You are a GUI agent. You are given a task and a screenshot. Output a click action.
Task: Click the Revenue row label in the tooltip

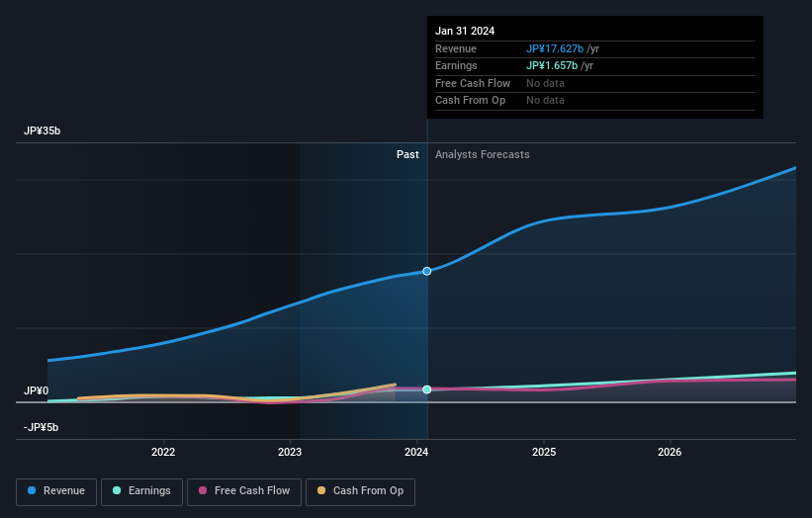pyautogui.click(x=455, y=48)
